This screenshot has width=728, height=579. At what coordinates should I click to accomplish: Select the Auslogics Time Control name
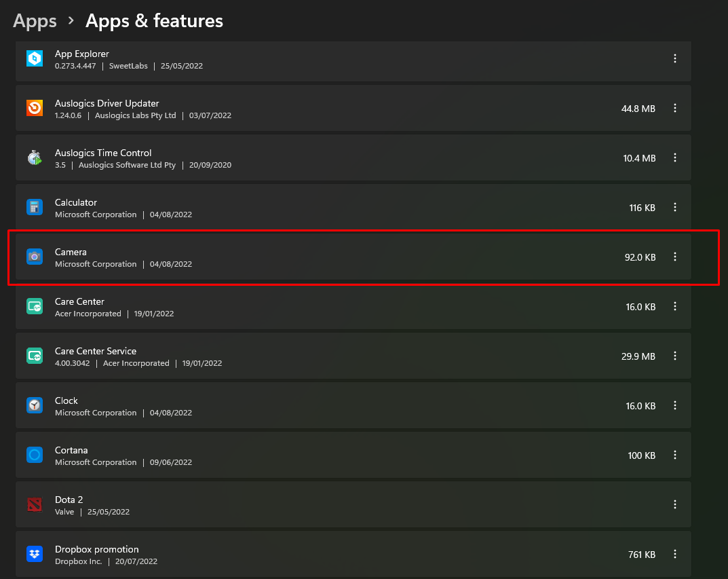tap(103, 153)
